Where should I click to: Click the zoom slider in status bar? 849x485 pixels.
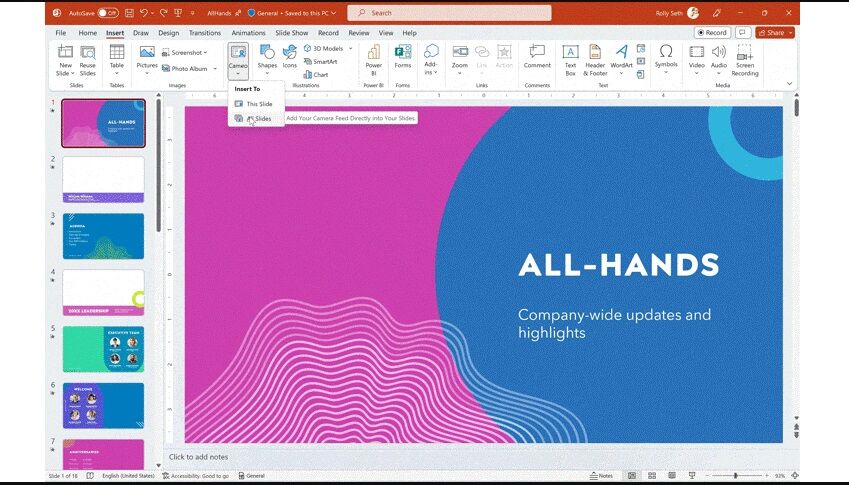[x=736, y=476]
